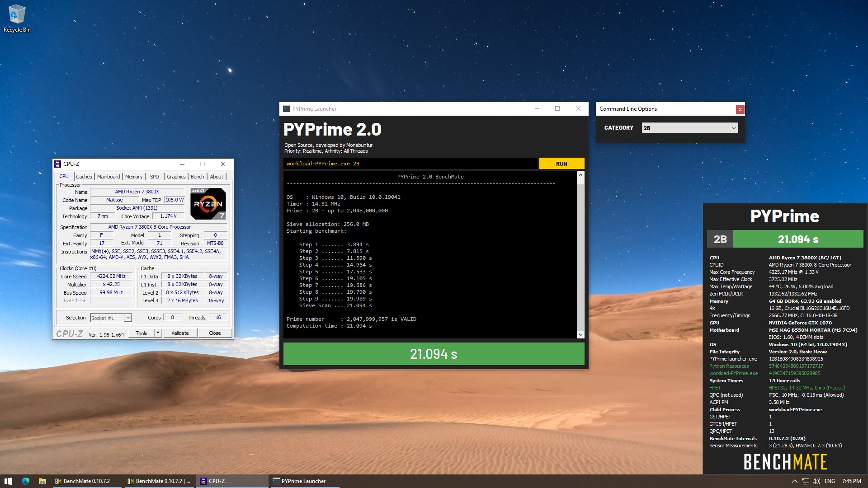The image size is (868, 488).
Task: Click the Name field AMD Ryzen 7 3800X
Action: (x=137, y=192)
